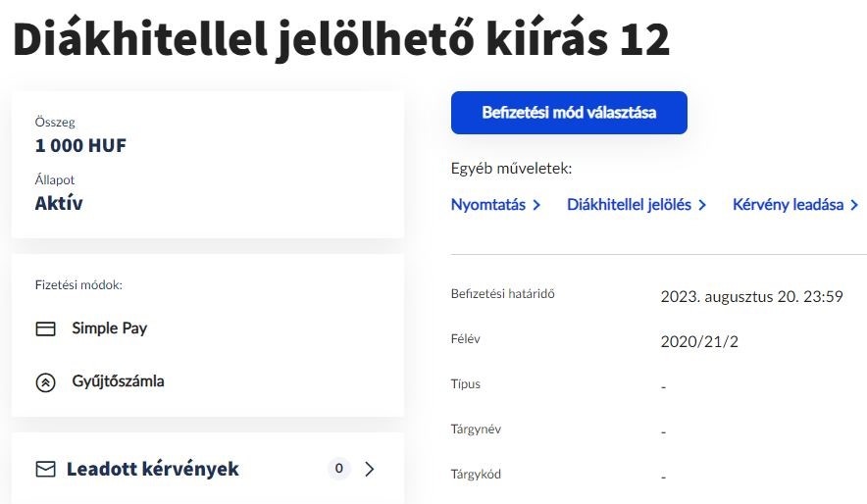
Task: Click the Aktív status text
Action: (x=59, y=203)
